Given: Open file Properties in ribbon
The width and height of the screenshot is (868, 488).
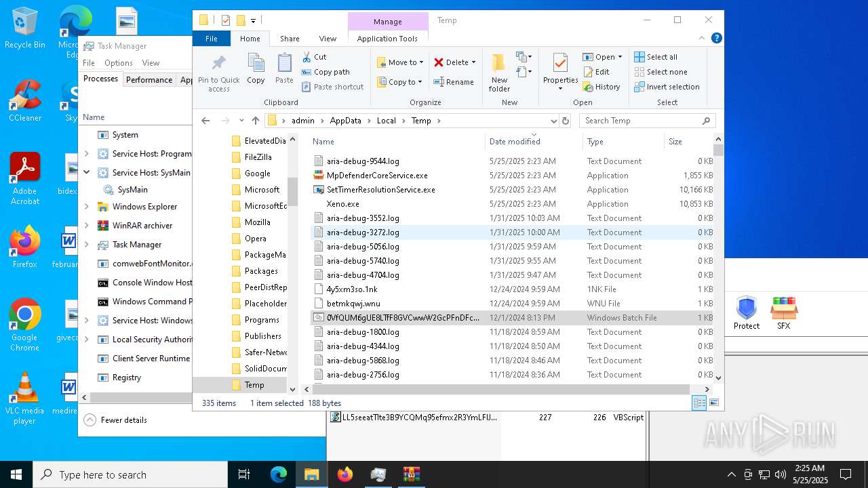Looking at the screenshot, I should [560, 72].
